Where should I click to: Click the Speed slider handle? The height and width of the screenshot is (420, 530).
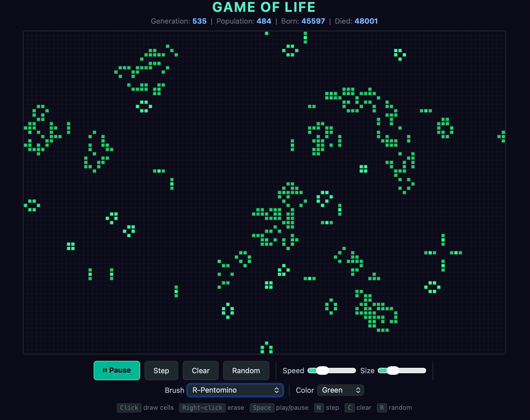(322, 371)
